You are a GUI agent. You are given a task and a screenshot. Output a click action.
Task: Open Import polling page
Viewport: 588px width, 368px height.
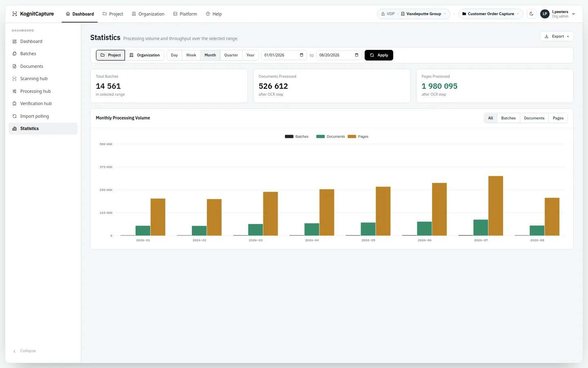[43, 116]
